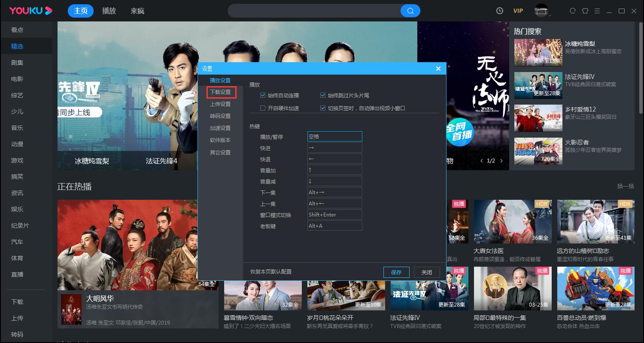Open 大明风华 poster thumbnail
Image resolution: width=644 pixels, height=343 pixels.
[71, 309]
